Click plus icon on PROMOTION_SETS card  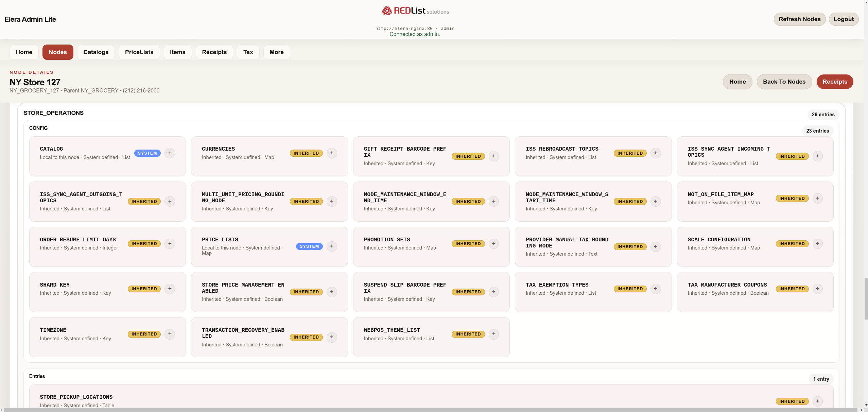(x=493, y=243)
